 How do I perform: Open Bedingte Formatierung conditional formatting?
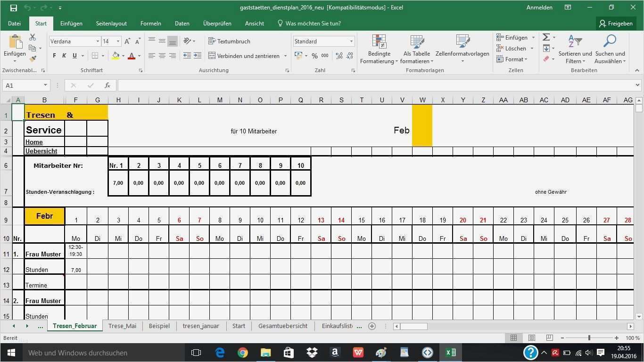379,49
